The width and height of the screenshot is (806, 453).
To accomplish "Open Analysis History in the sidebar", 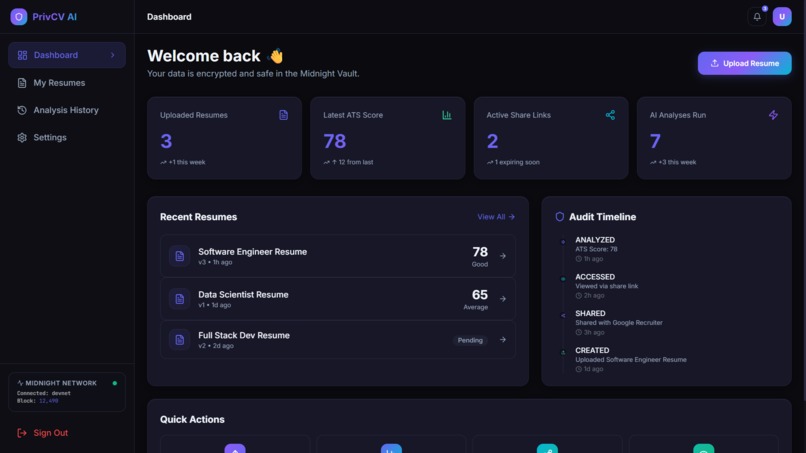I will click(67, 110).
